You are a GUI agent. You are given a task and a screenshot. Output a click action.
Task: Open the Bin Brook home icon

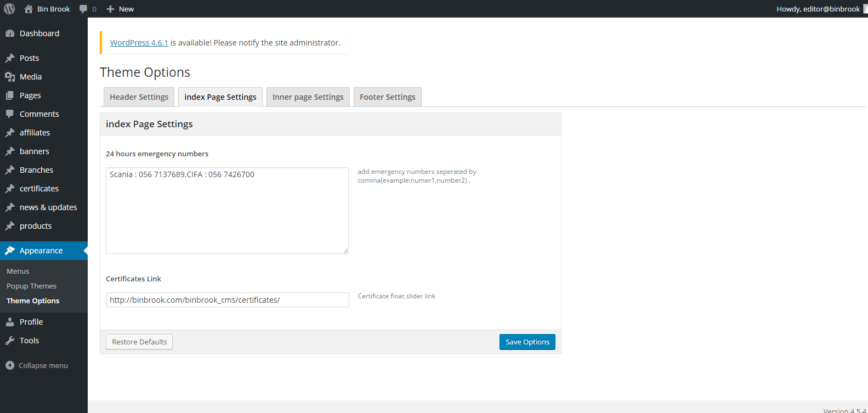point(29,9)
